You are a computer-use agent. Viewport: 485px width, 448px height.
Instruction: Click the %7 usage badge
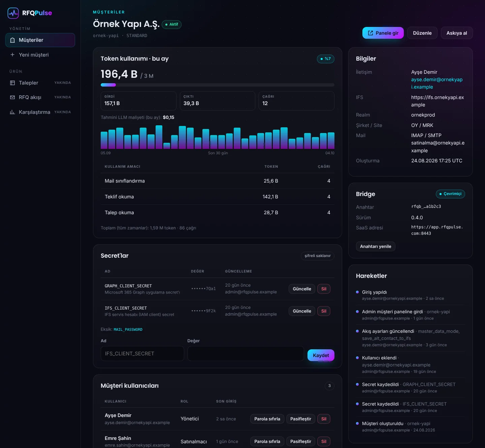[x=325, y=59]
